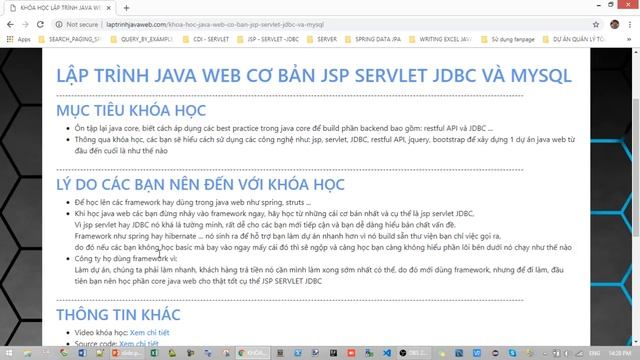The width and height of the screenshot is (640, 360).
Task: Open the Apps shortcut in bookmarks bar
Action: point(19,39)
